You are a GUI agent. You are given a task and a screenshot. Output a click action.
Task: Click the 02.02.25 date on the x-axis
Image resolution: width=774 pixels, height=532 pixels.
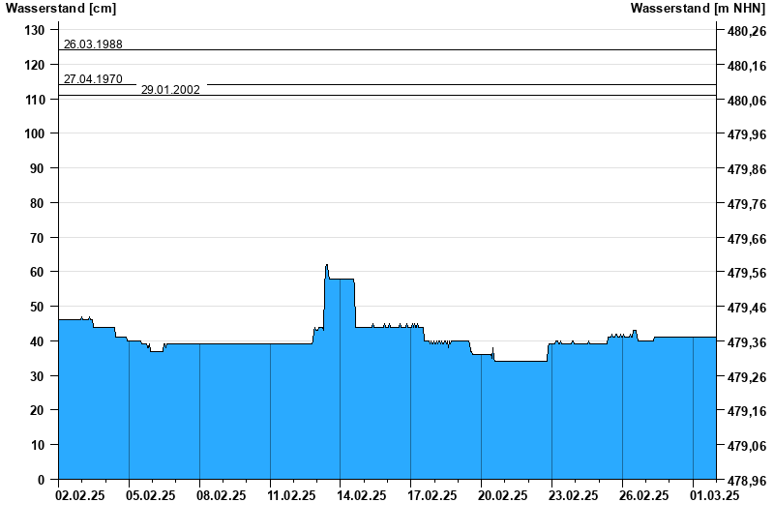tap(81, 495)
